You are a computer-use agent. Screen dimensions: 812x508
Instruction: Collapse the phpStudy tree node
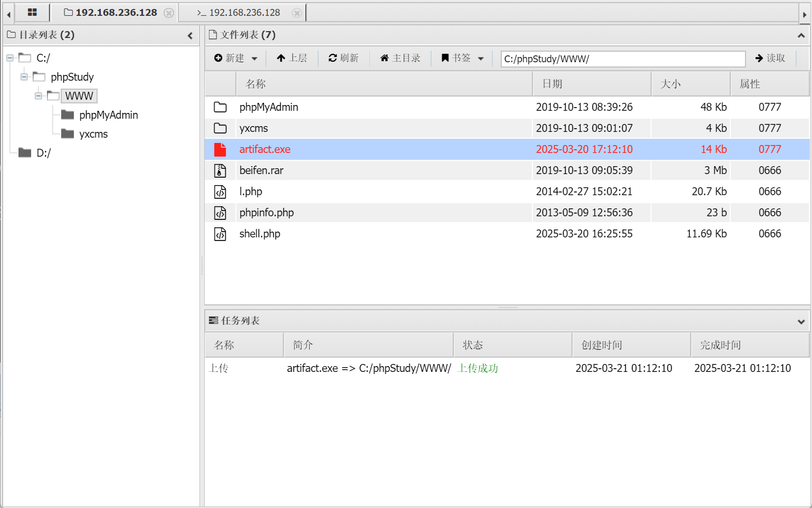click(x=24, y=77)
